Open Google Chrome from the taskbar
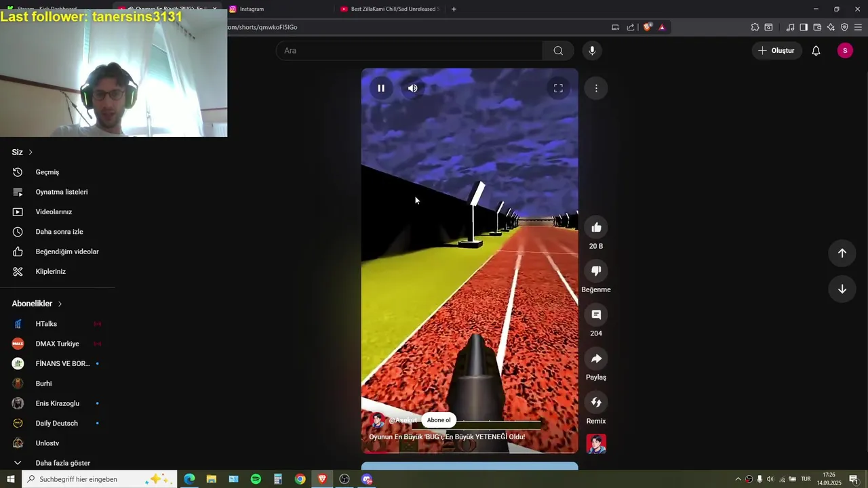 coord(300,479)
